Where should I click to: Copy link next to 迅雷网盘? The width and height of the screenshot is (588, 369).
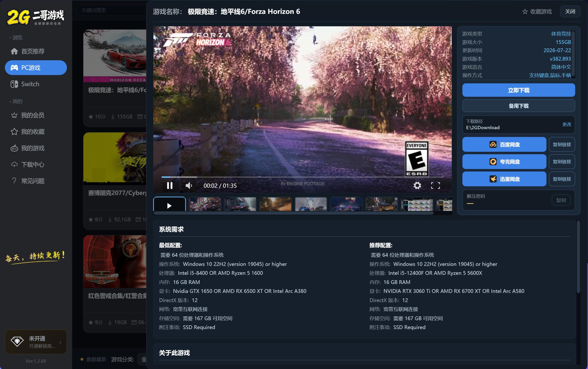point(562,179)
